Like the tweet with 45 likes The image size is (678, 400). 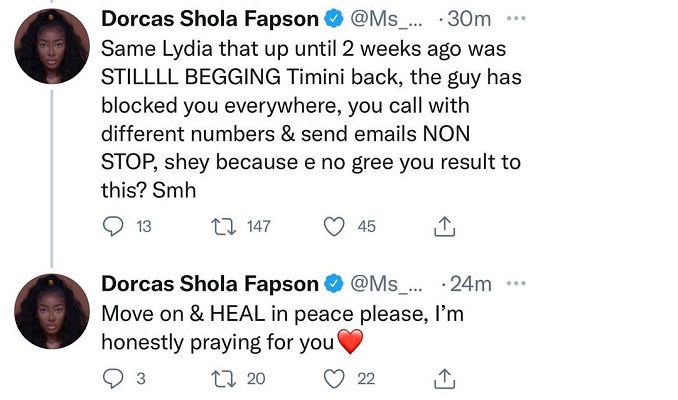tap(334, 227)
